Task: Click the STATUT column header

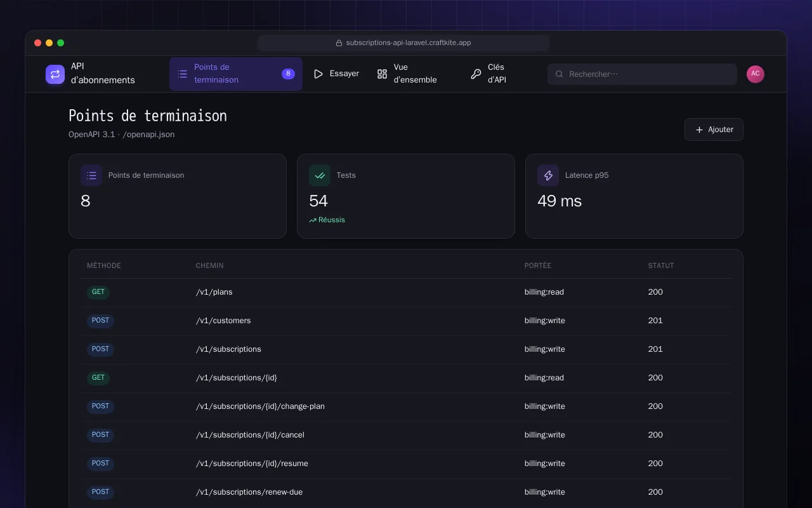Action: coord(661,265)
